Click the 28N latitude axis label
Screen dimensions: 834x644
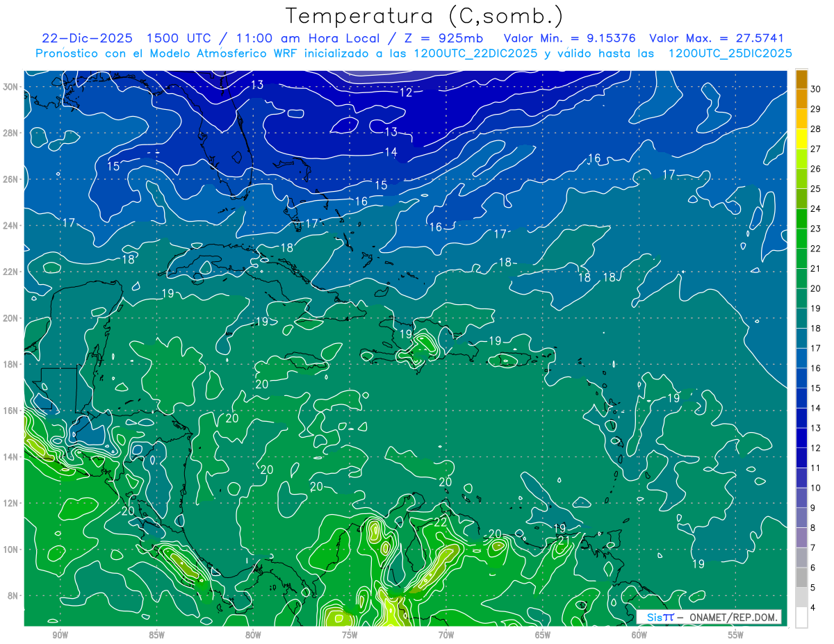pos(10,133)
